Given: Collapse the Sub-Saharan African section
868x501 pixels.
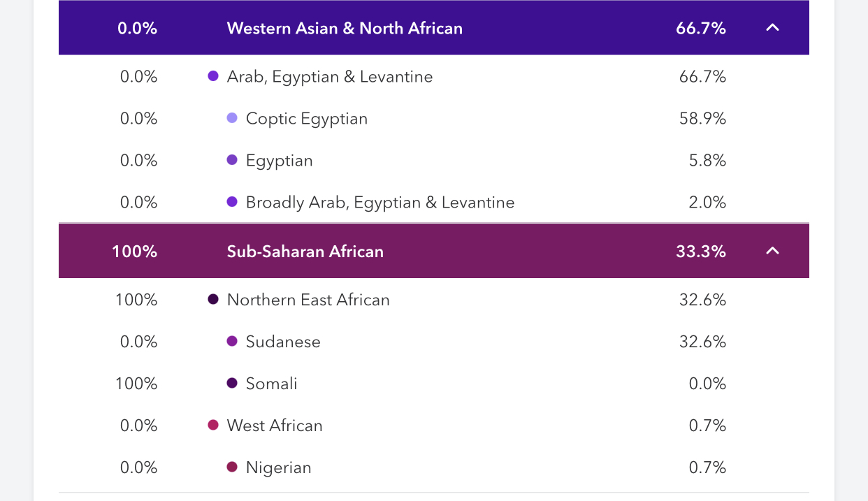Looking at the screenshot, I should click(772, 251).
